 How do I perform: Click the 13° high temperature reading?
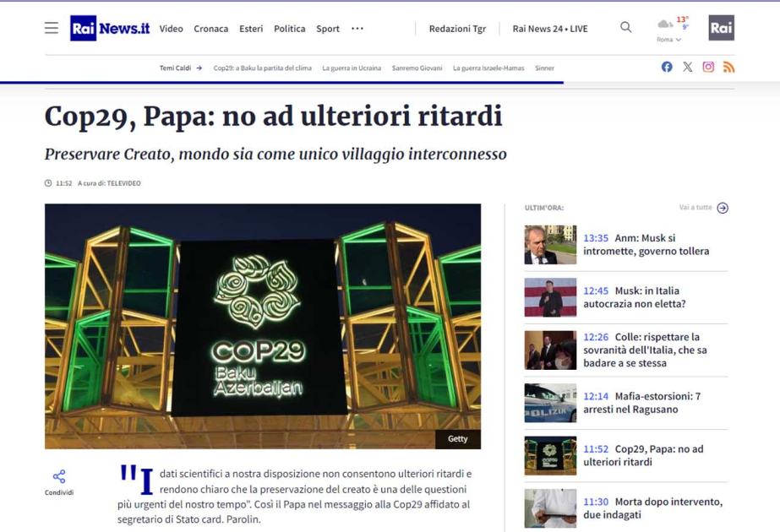pos(683,19)
